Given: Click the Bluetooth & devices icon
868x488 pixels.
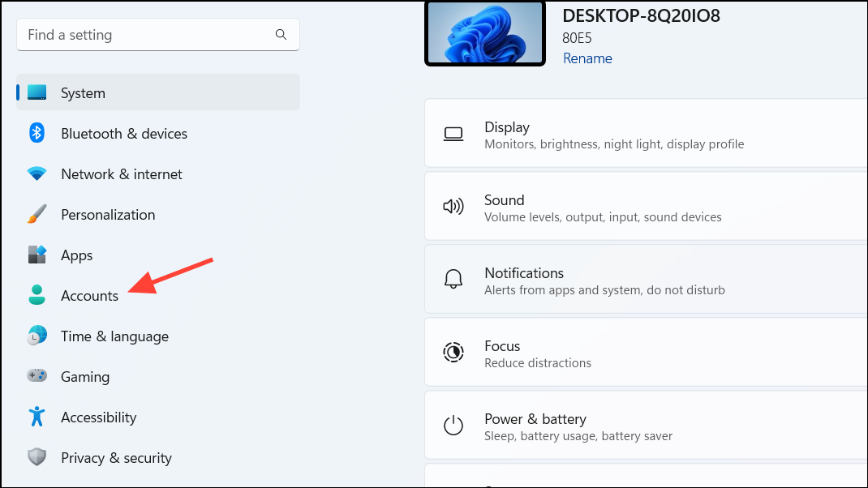Looking at the screenshot, I should click(37, 133).
